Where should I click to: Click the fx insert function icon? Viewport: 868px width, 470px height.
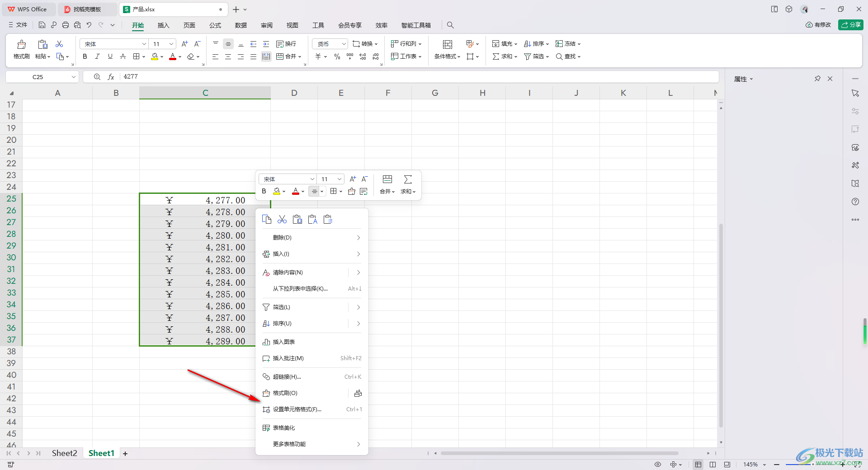tap(111, 77)
